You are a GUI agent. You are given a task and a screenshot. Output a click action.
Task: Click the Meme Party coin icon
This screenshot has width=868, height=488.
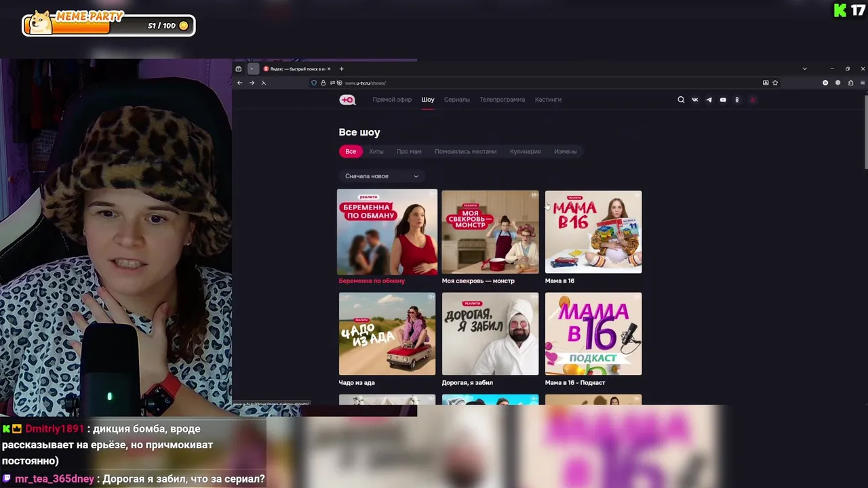click(x=183, y=26)
